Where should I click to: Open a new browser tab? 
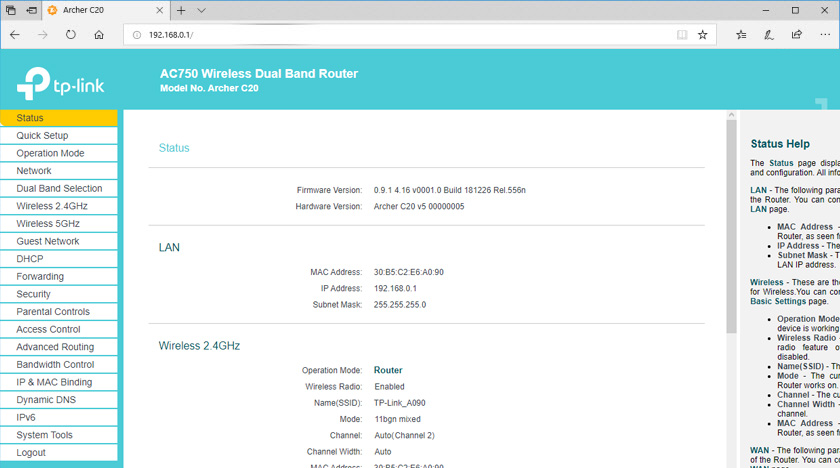pyautogui.click(x=181, y=10)
